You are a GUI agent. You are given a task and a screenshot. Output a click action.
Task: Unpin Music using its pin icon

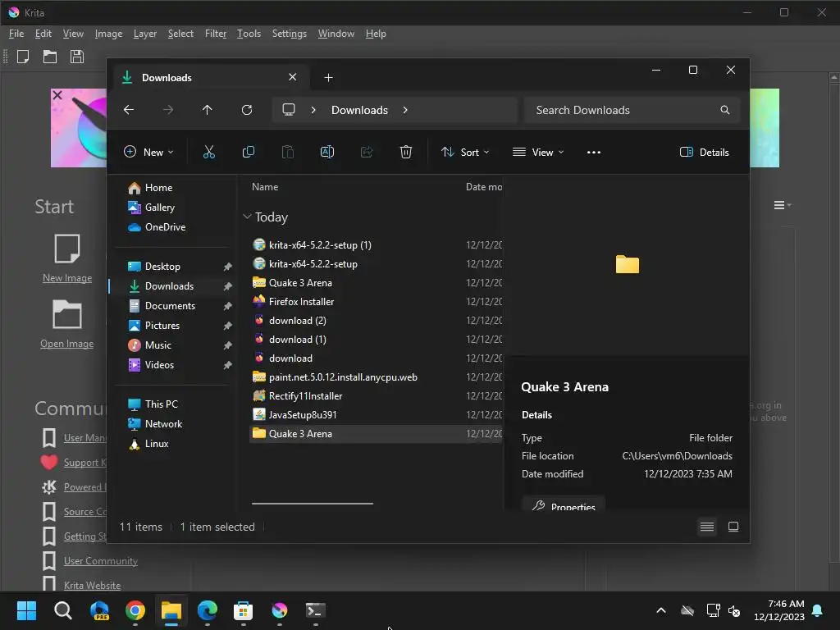point(228,345)
